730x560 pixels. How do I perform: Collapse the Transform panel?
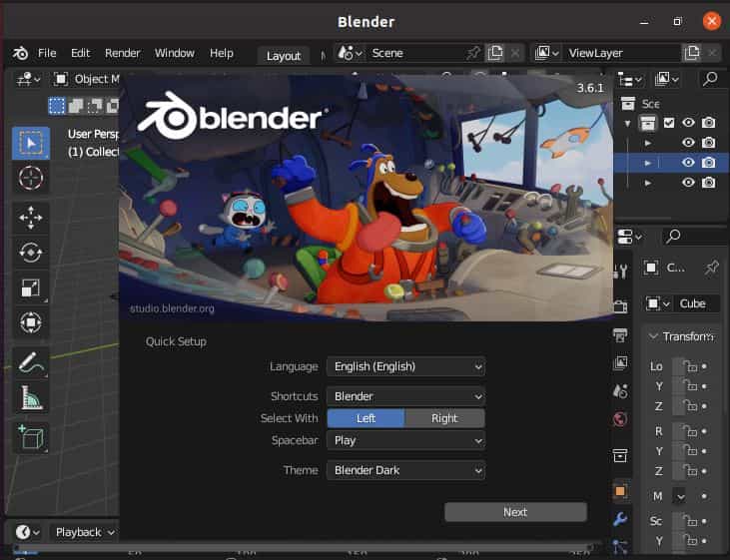(x=654, y=336)
